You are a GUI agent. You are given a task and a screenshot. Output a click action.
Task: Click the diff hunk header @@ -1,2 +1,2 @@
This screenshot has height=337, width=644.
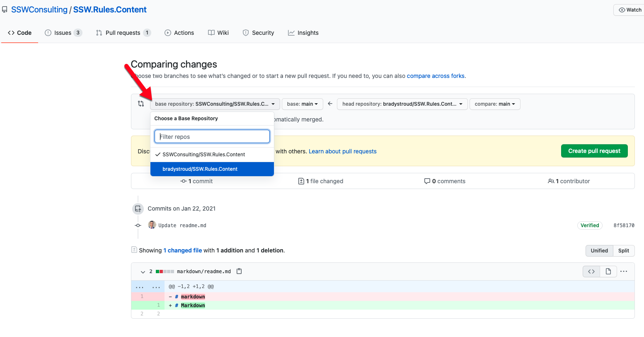pos(191,286)
